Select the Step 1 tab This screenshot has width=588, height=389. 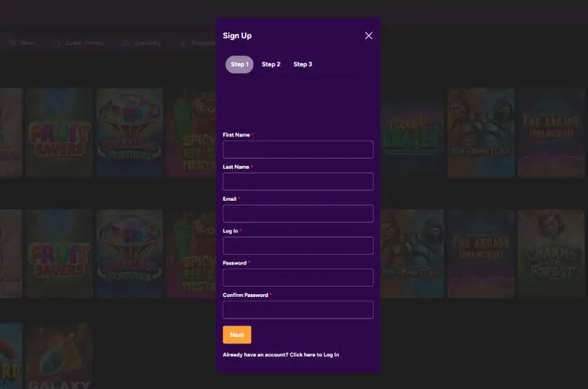point(239,64)
